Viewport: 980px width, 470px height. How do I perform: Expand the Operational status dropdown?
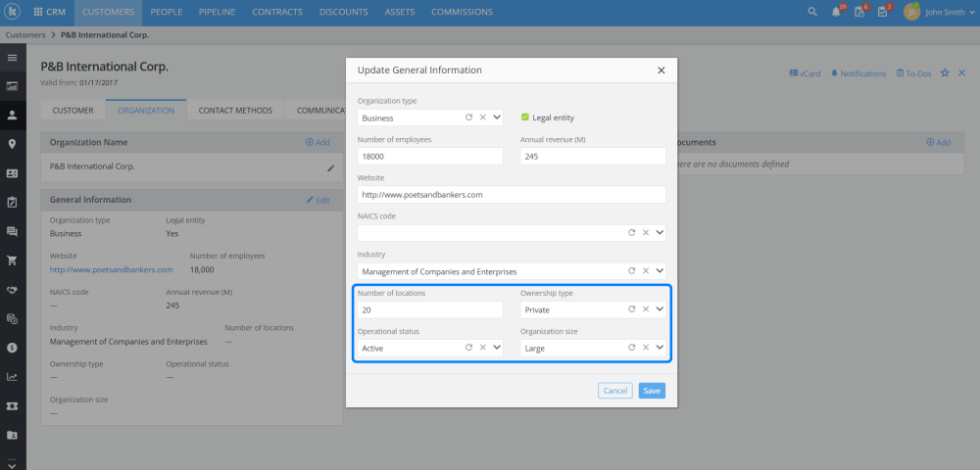497,348
